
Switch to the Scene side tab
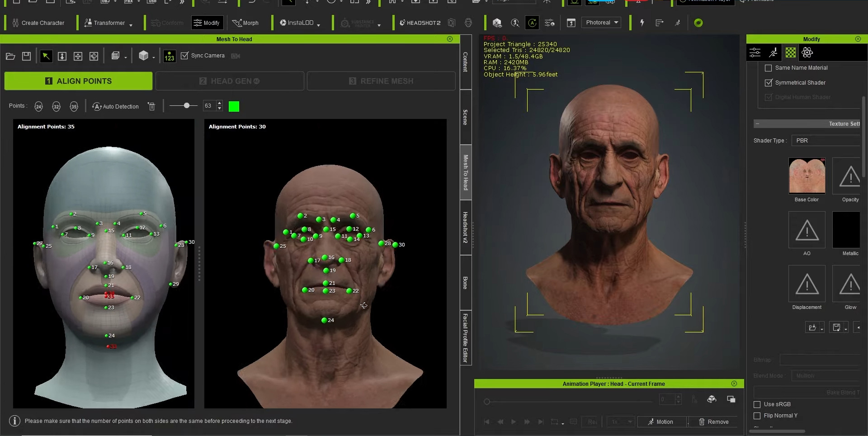tap(466, 117)
